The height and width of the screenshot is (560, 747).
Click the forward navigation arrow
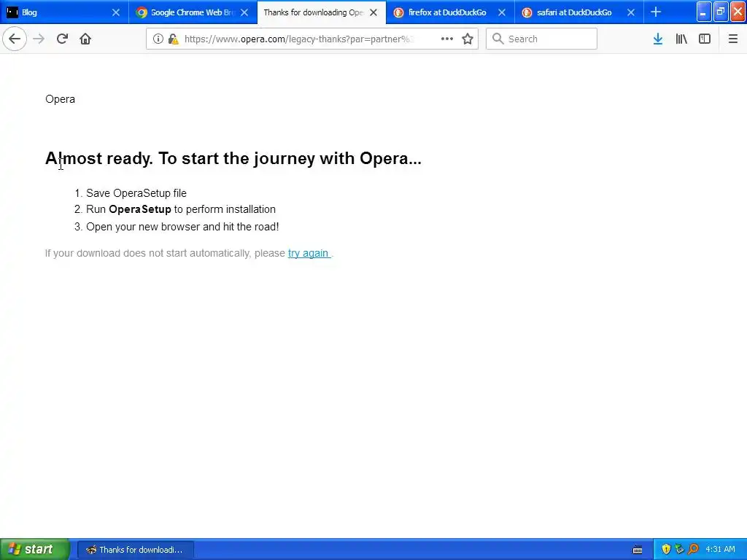point(39,39)
